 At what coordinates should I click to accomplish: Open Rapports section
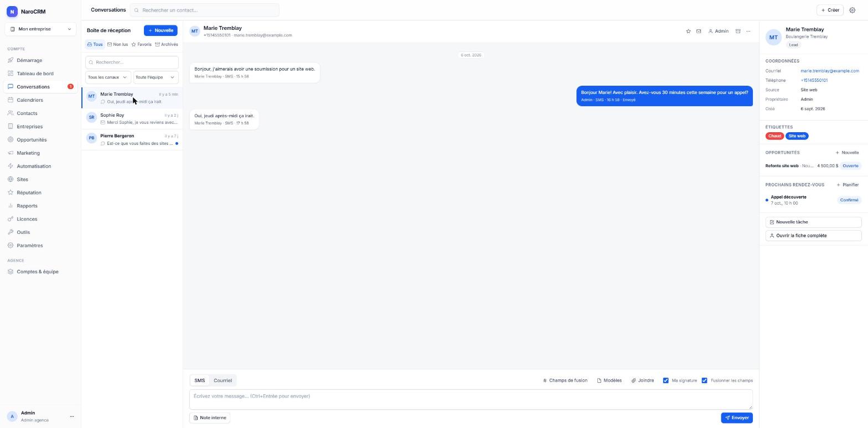coord(40,206)
